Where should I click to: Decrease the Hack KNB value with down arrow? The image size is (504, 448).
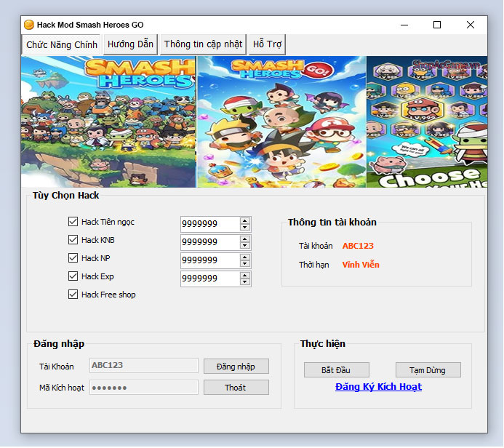[x=245, y=246]
